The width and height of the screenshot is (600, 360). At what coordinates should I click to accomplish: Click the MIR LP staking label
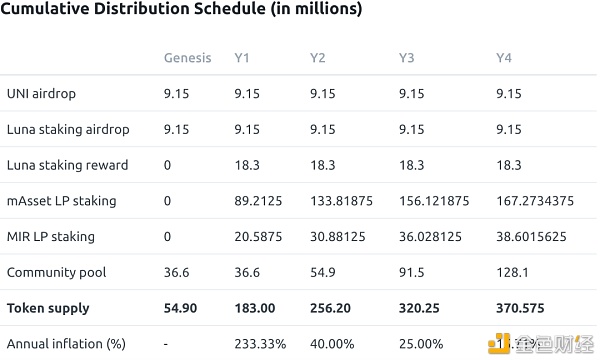51,237
